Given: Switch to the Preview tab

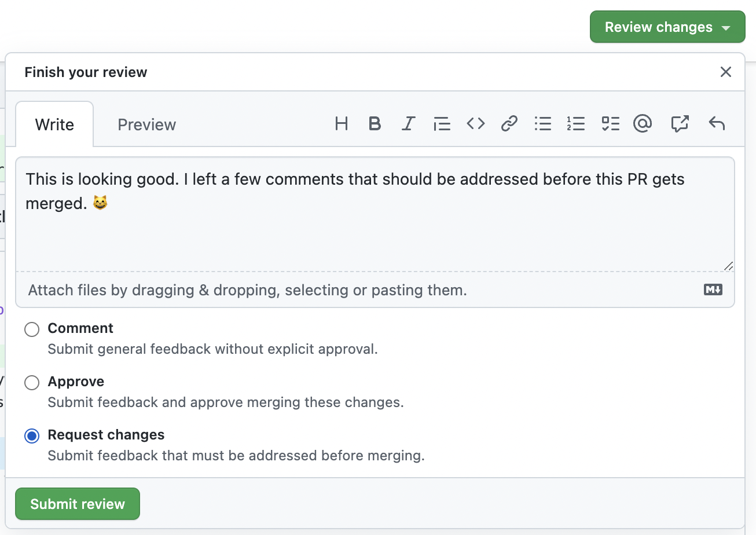Looking at the screenshot, I should [x=146, y=124].
